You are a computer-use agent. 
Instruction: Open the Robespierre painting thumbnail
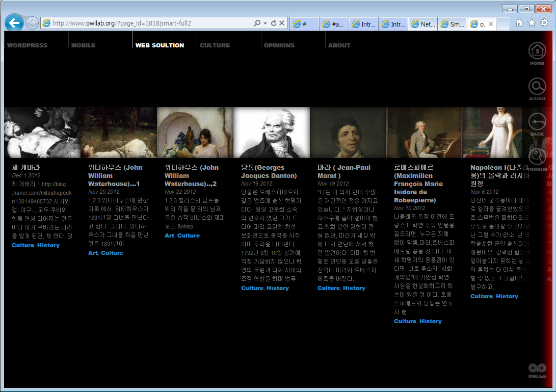tap(425, 133)
